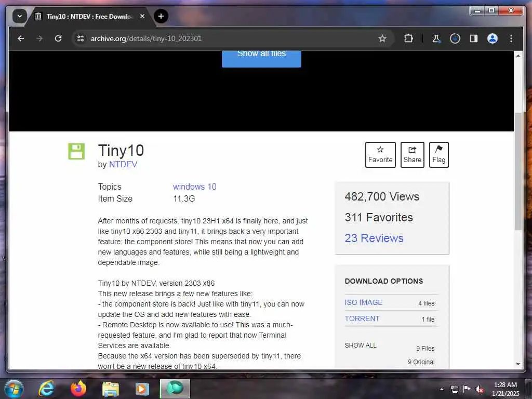Viewport: 532px width, 399px height.
Task: Select the active browser taskbar button
Action: [175, 389]
